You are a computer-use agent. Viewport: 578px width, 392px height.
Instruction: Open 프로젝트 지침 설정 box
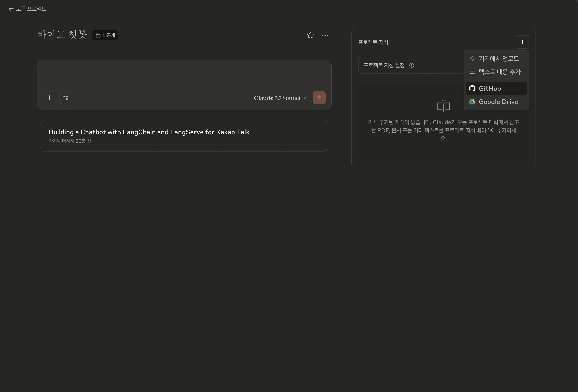(384, 65)
